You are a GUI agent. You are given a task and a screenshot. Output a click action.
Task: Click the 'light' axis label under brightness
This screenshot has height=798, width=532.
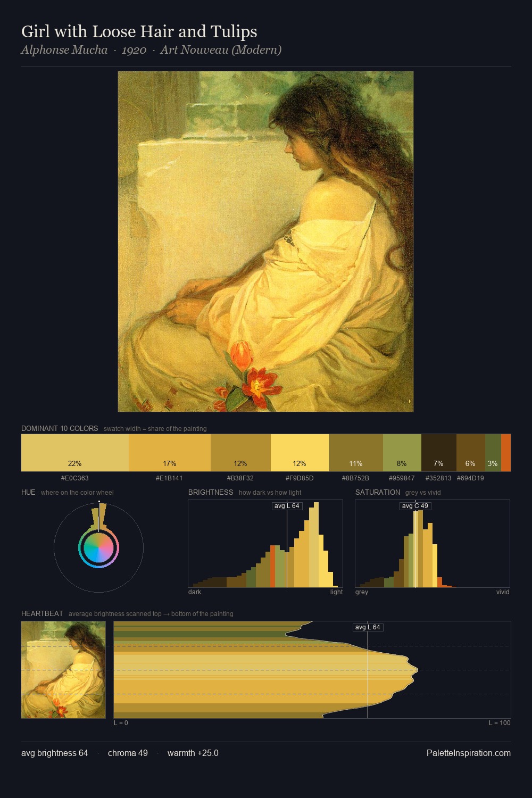[x=337, y=592]
